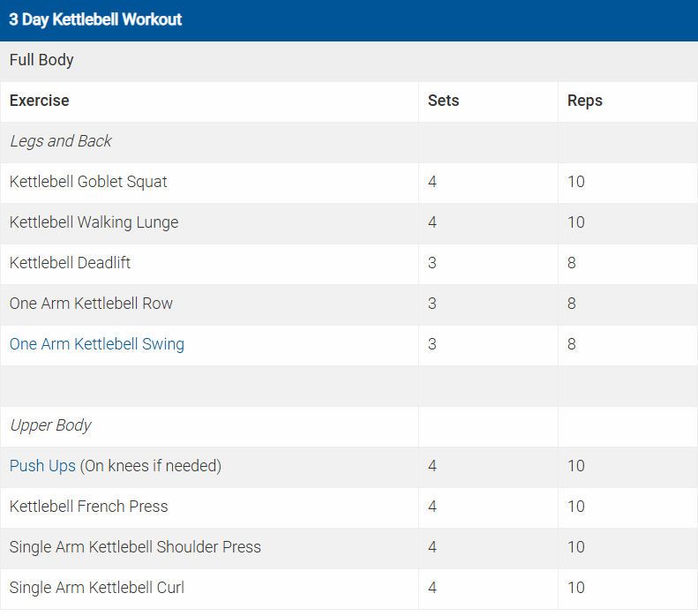This screenshot has height=616, width=698.
Task: Click the Kettlebell Deadlift exercise name
Action: 70,263
